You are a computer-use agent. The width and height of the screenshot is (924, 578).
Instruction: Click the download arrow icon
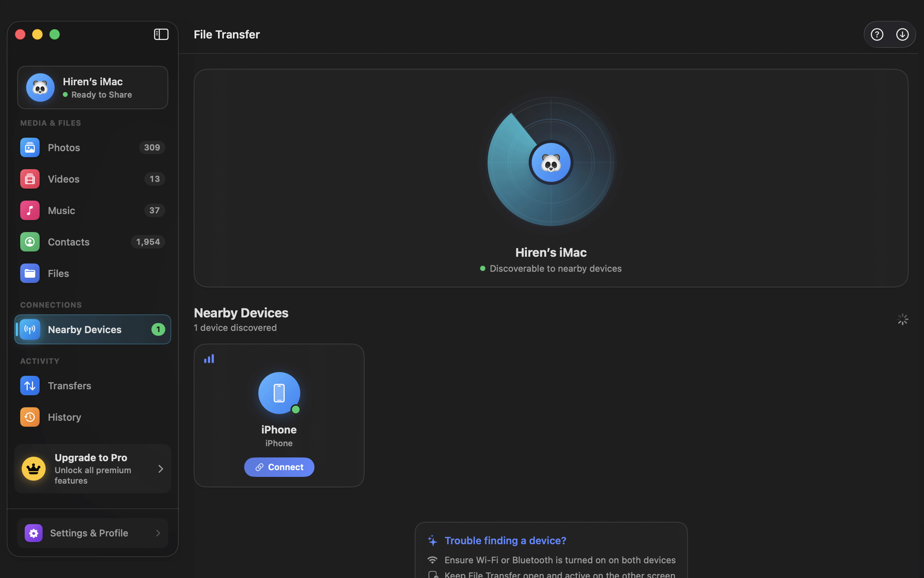click(x=902, y=34)
